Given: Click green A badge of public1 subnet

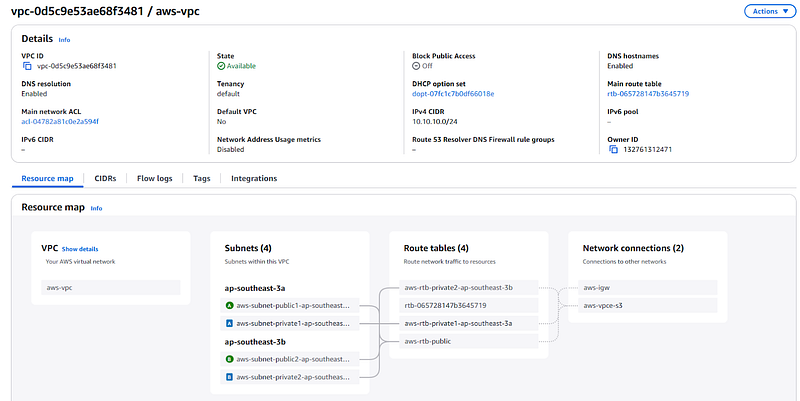Looking at the screenshot, I should tap(230, 306).
